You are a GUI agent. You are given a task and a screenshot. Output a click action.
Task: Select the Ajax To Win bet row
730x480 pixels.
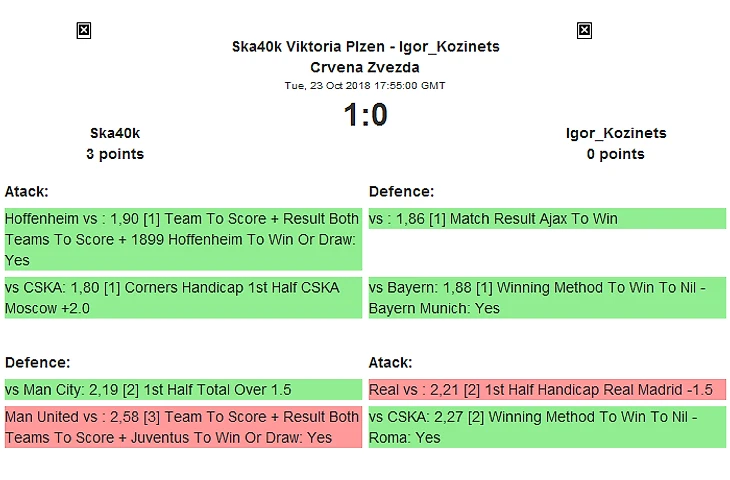tap(547, 219)
